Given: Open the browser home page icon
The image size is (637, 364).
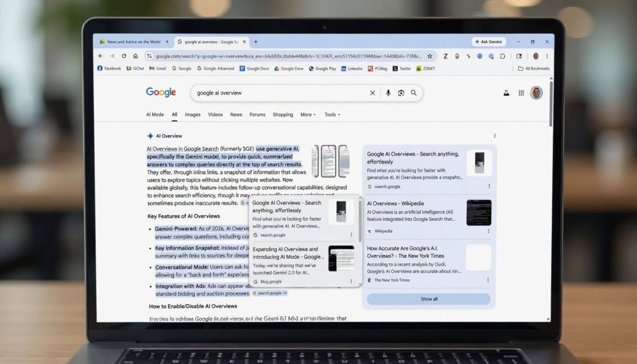Looking at the screenshot, I should 135,56.
